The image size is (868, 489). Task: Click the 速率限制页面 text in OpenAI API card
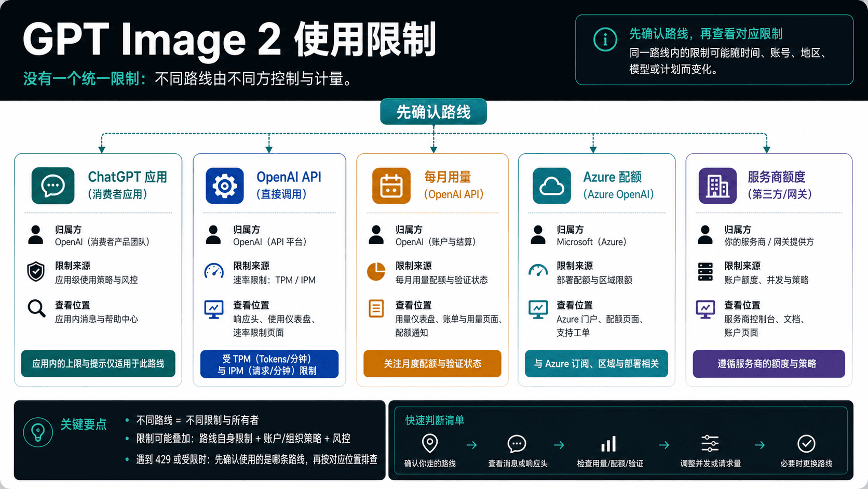[x=258, y=333]
